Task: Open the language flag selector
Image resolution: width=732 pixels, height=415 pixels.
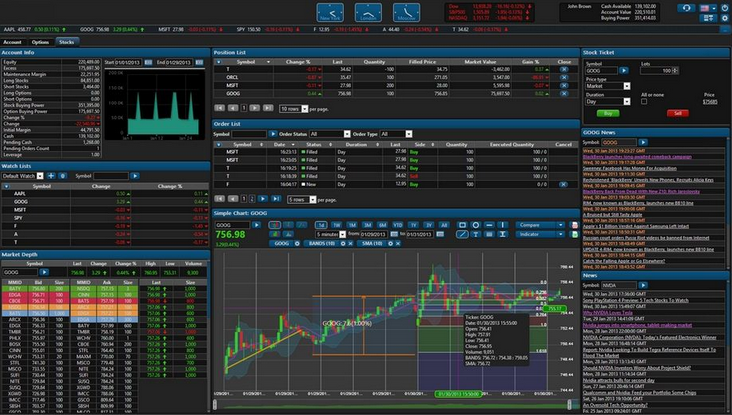Action: pyautogui.click(x=709, y=8)
